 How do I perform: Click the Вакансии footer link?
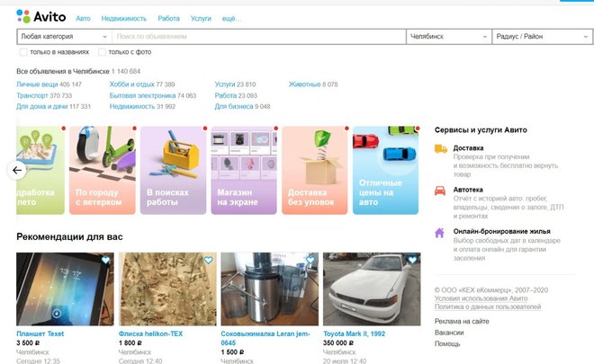(x=450, y=332)
